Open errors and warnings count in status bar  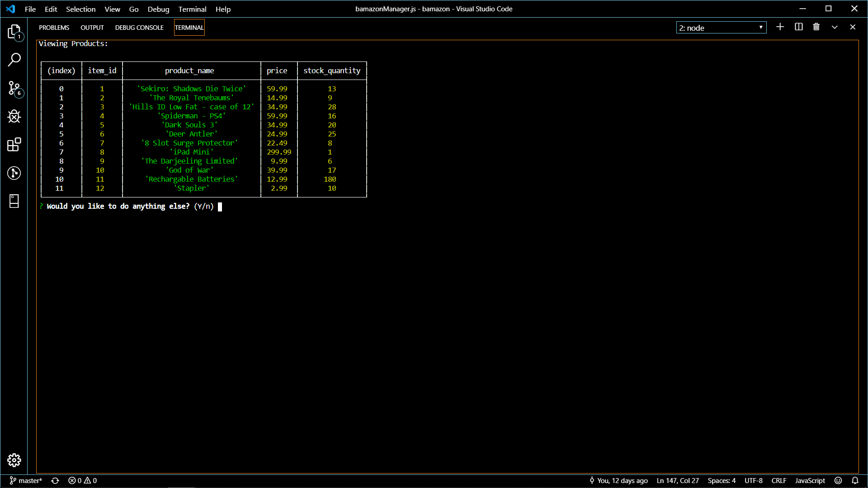[82, 480]
